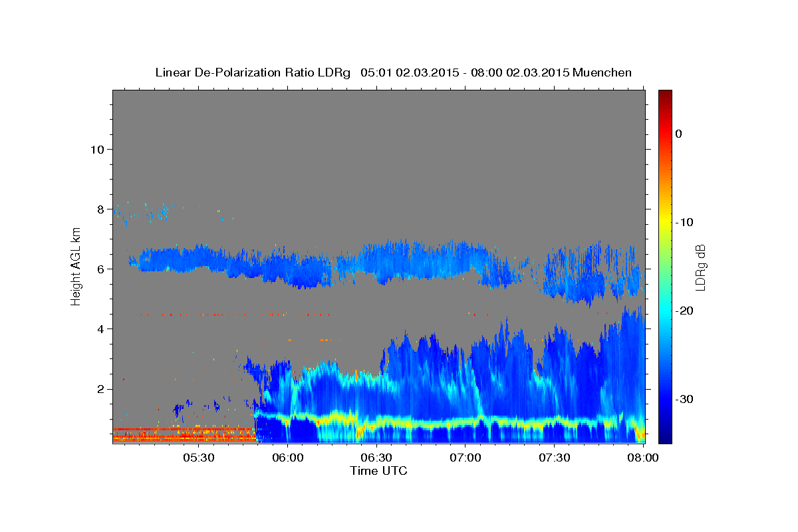Viewport: 798px width, 532px height.
Task: Click the 'Muenchen' location text in the title
Action: 602,72
